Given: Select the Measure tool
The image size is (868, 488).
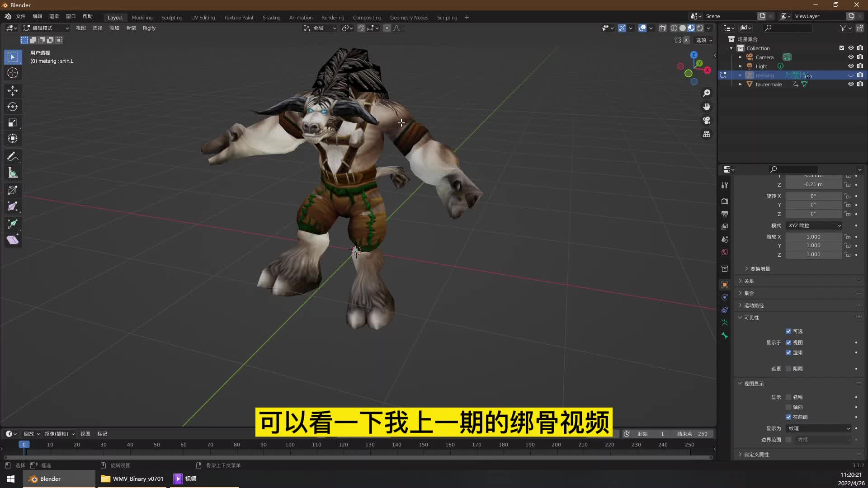Looking at the screenshot, I should [13, 172].
